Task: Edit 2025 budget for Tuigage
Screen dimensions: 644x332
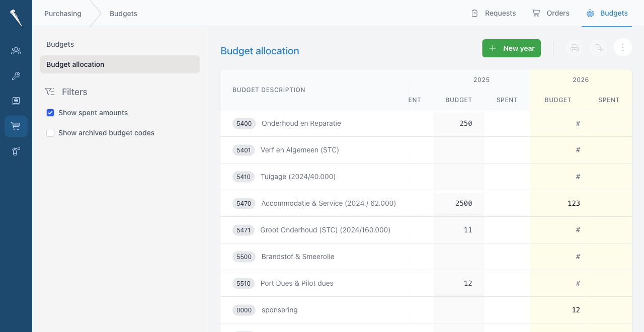Action: click(459, 177)
